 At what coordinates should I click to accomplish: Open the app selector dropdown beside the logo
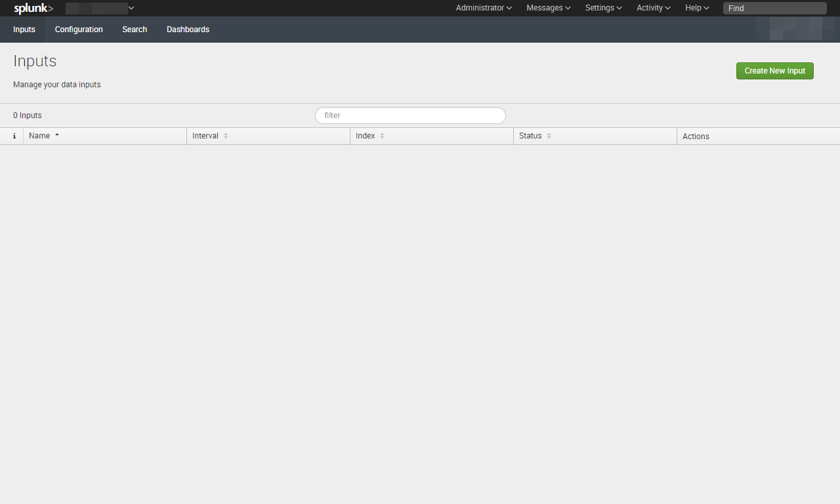click(x=100, y=9)
